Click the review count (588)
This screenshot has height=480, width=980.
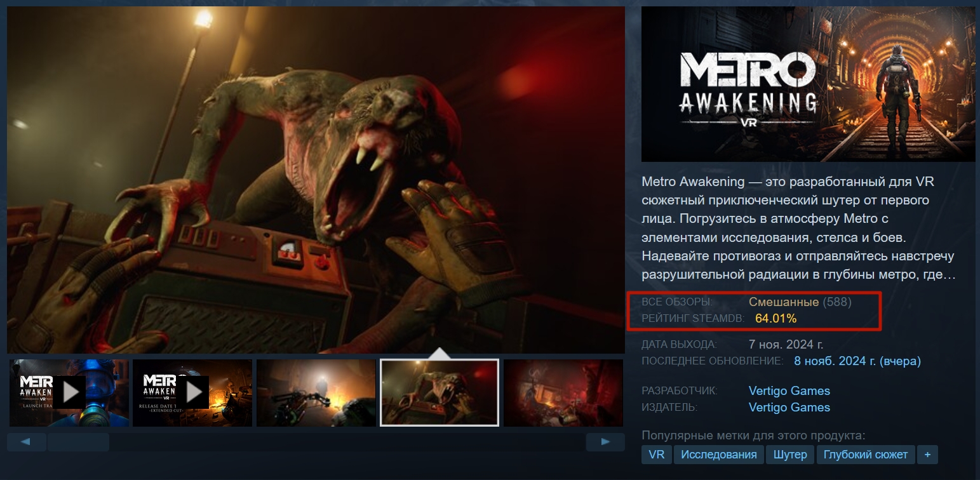point(837,302)
